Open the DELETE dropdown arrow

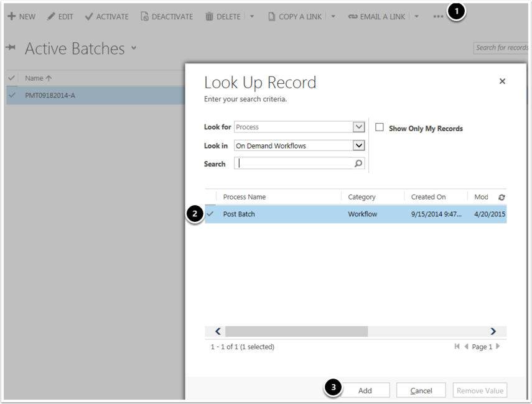click(x=252, y=16)
